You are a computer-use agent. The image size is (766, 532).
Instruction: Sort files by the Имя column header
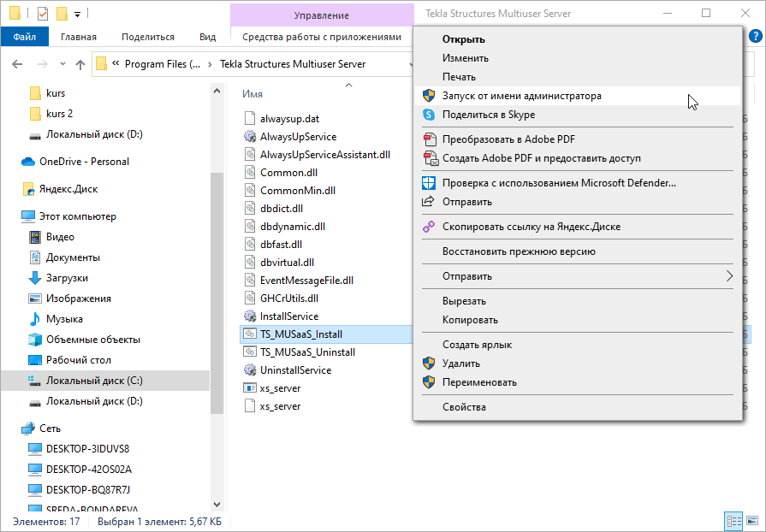(x=252, y=94)
